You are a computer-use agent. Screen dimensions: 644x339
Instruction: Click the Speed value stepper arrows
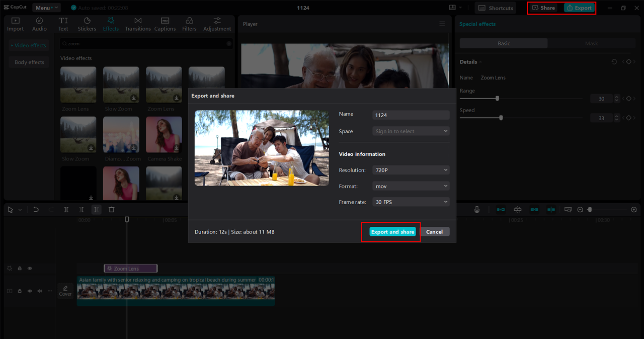617,118
